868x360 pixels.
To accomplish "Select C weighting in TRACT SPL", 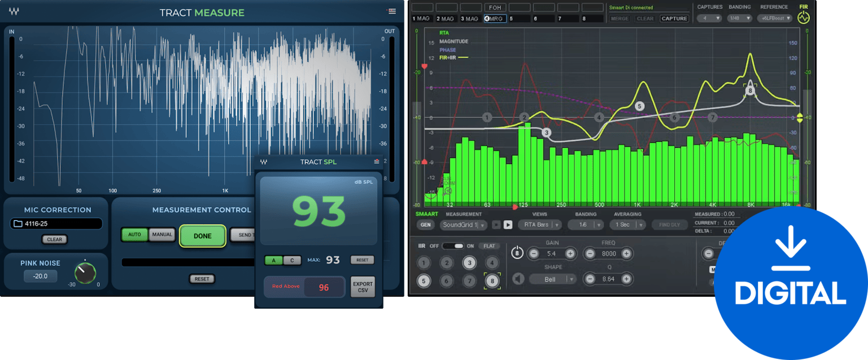I will click(292, 260).
